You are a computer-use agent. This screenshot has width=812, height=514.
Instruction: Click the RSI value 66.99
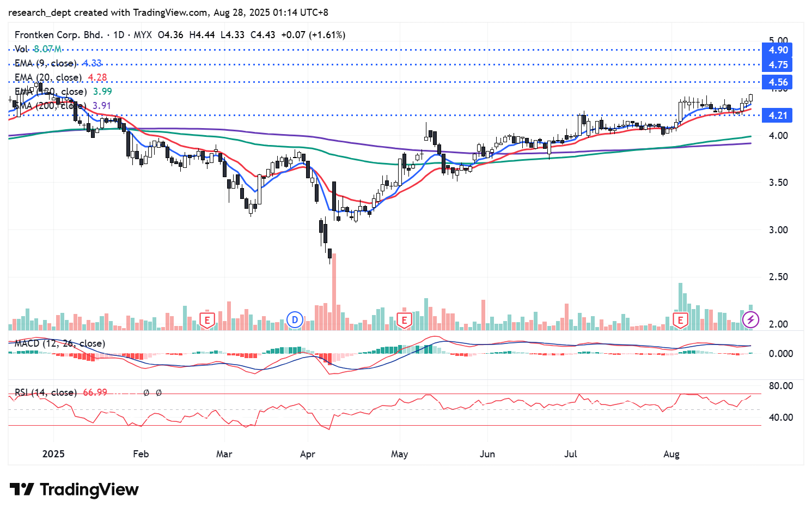(95, 392)
